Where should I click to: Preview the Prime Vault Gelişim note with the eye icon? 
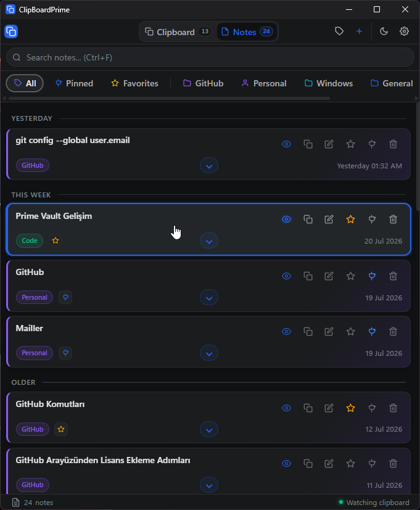pos(286,219)
